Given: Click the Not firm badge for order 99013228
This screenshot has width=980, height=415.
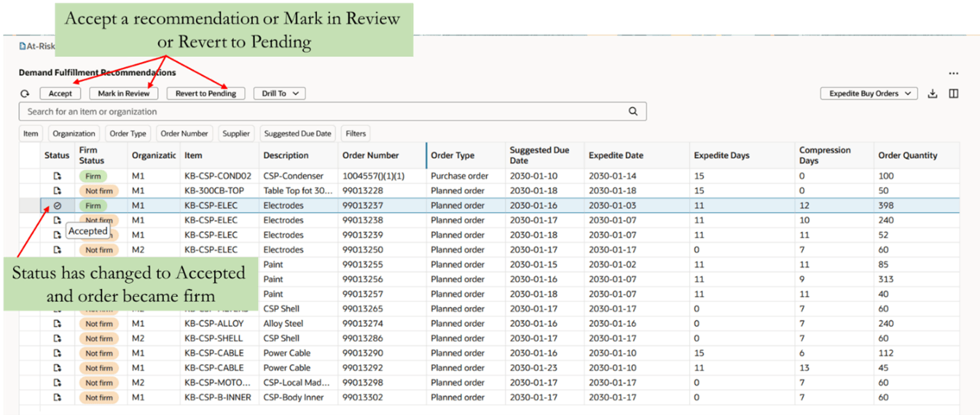Looking at the screenshot, I should coord(99,191).
